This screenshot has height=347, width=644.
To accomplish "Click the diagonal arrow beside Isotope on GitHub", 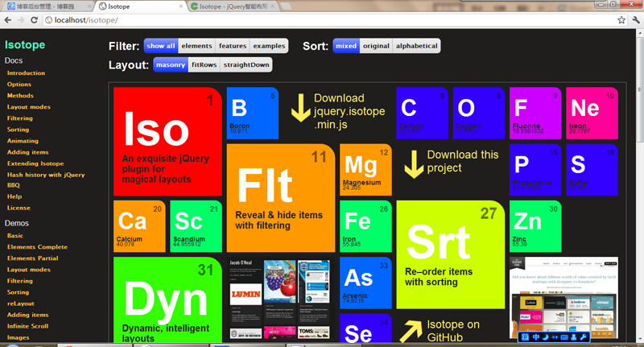I will tap(411, 331).
